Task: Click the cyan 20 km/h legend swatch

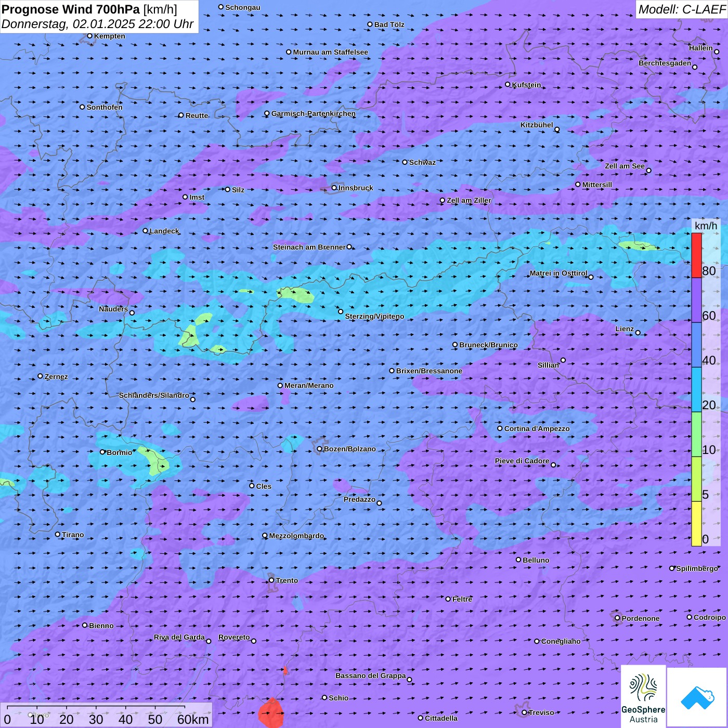Action: click(x=696, y=389)
